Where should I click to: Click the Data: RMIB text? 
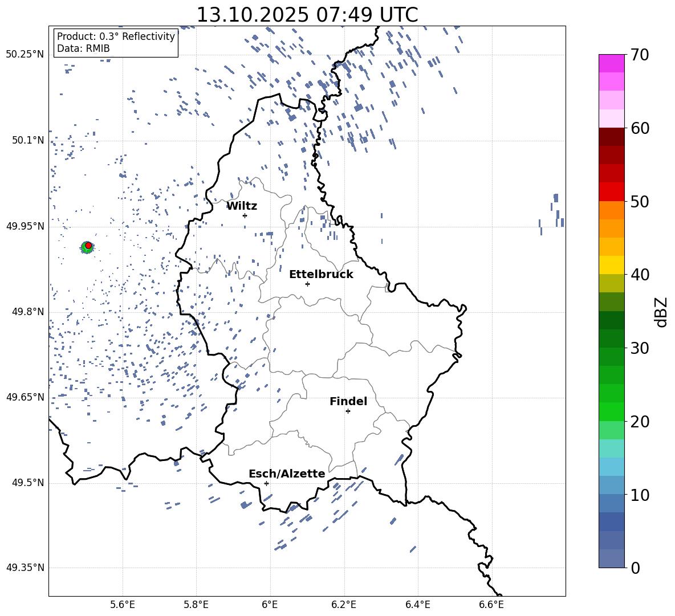point(83,48)
